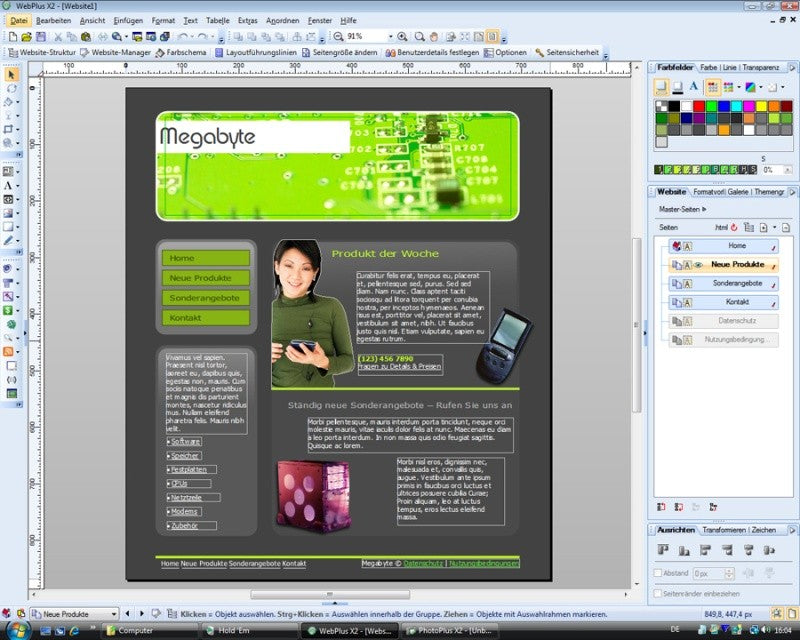Click the Open folder toolbar icon
800x640 pixels.
[x=27, y=37]
